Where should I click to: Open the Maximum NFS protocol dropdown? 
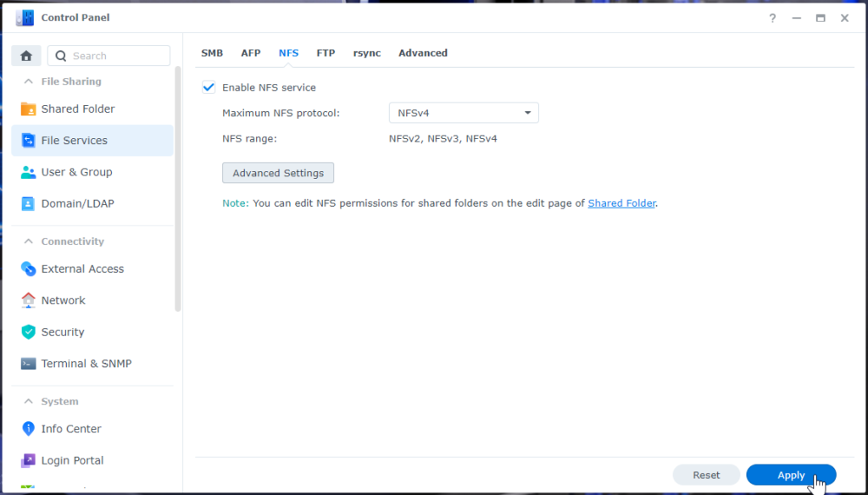(x=463, y=112)
